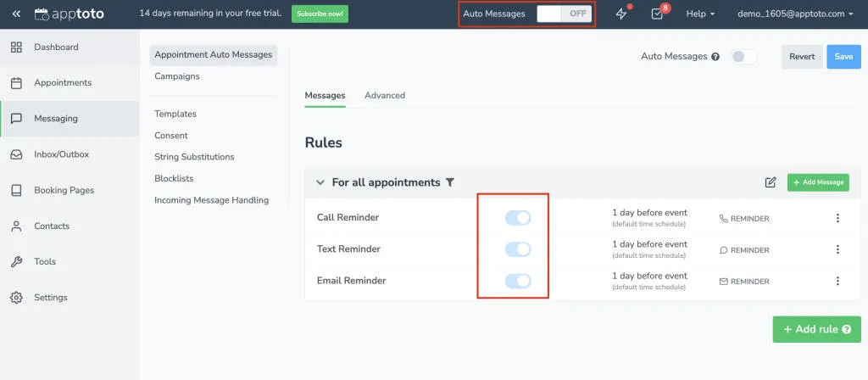Viewport: 868px width, 380px height.
Task: Click the Save button
Action: click(843, 57)
